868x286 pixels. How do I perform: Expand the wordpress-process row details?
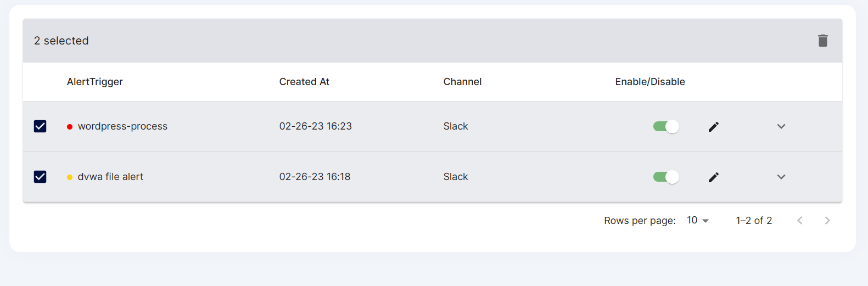point(781,127)
